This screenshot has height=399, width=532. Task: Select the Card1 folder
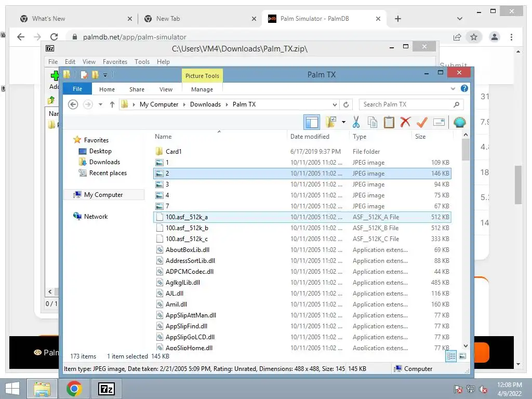pyautogui.click(x=302, y=151)
